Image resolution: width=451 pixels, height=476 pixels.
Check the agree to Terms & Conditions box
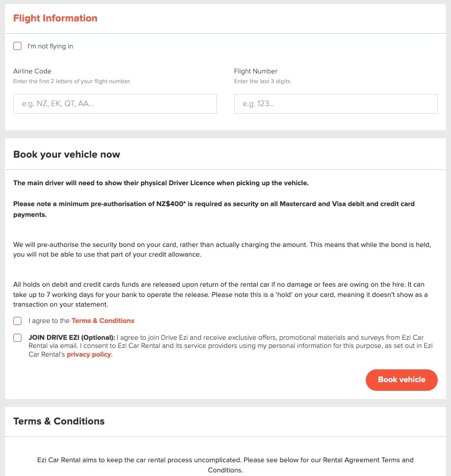click(x=17, y=321)
